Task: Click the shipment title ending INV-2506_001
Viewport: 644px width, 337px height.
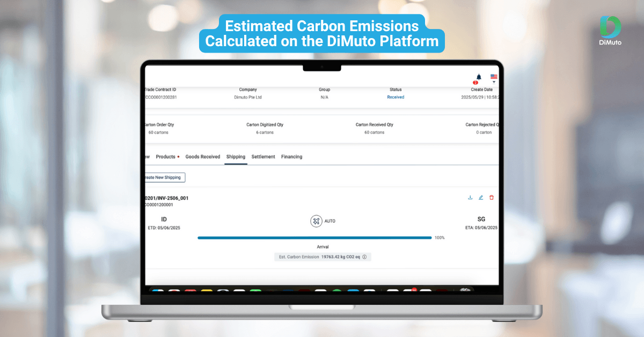Action: coord(166,198)
